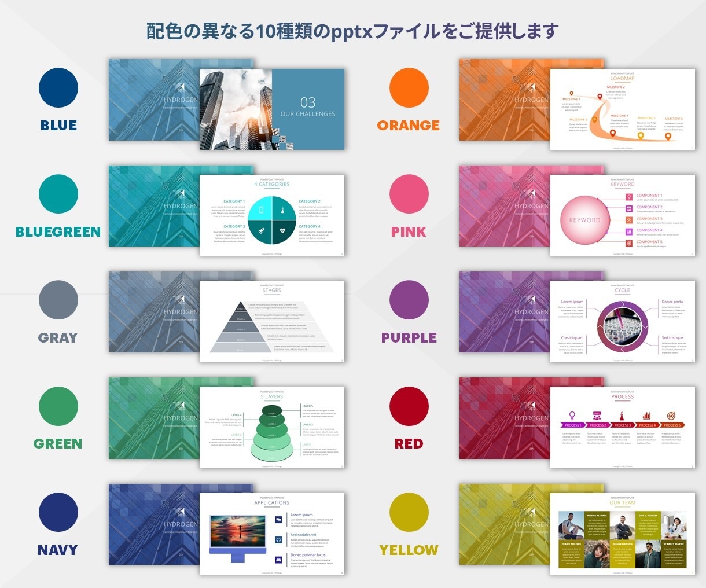The image size is (706, 588).
Task: Open the red Process slide thumbnail
Action: click(x=623, y=428)
